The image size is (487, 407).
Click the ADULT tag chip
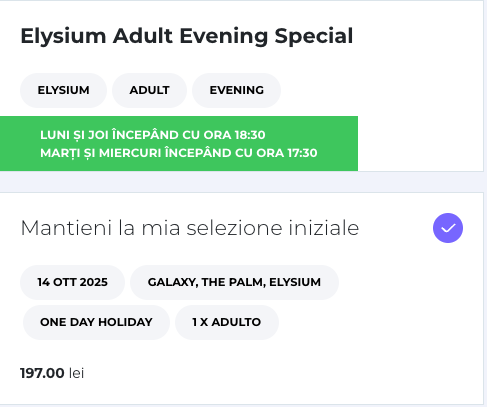(x=149, y=90)
